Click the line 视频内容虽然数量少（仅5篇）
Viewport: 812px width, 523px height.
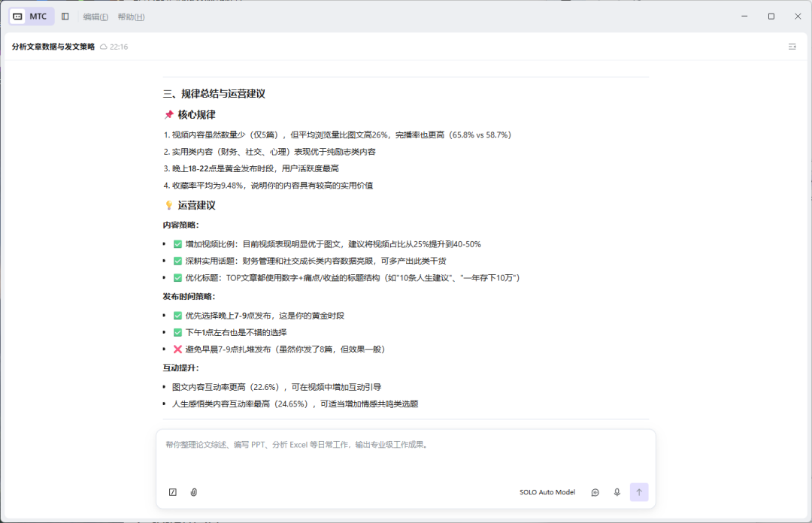pos(337,135)
